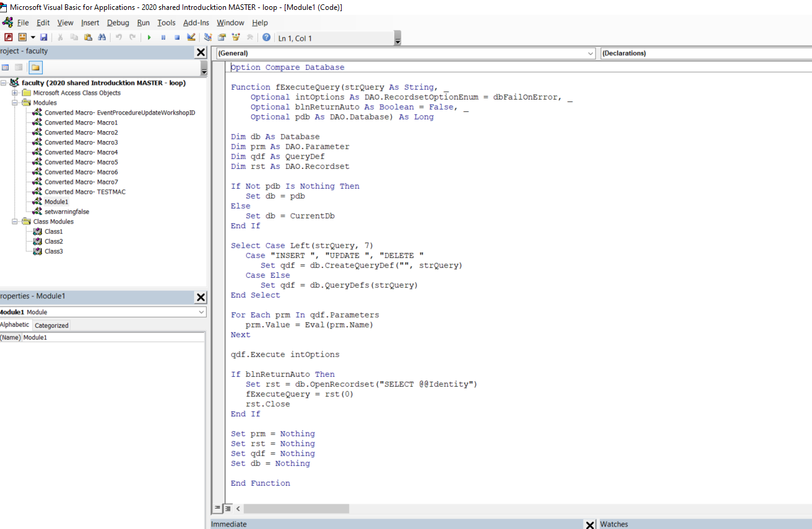
Task: Switch to Procedure View button
Action: 217,508
